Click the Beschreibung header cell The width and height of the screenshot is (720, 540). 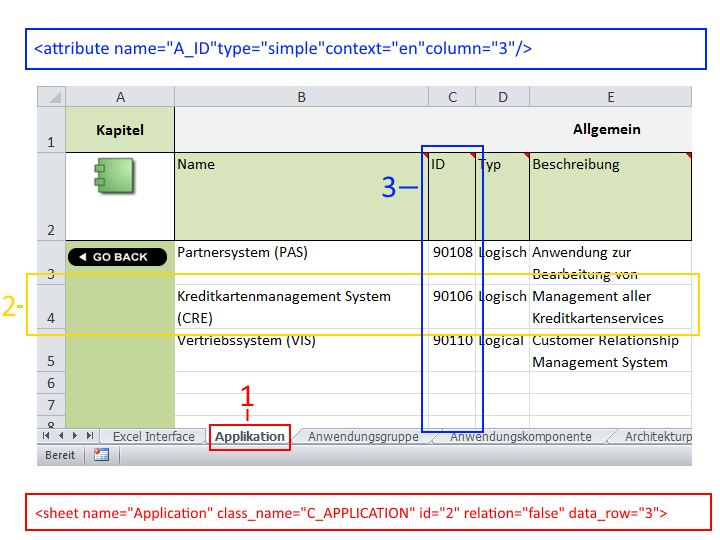(611, 197)
